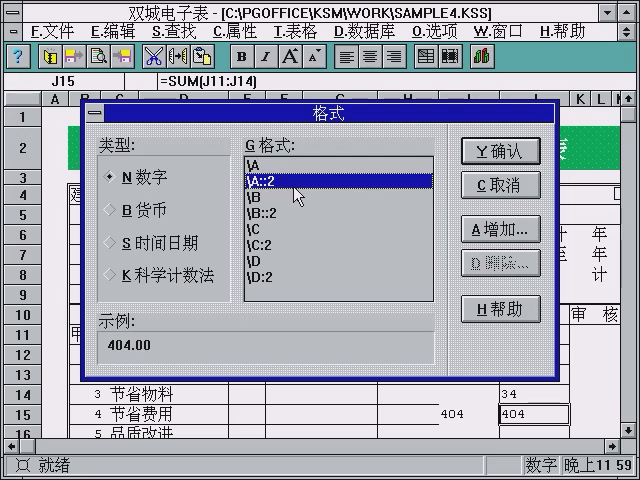
Task: Open the format dialog system menu box
Action: [x=95, y=113]
